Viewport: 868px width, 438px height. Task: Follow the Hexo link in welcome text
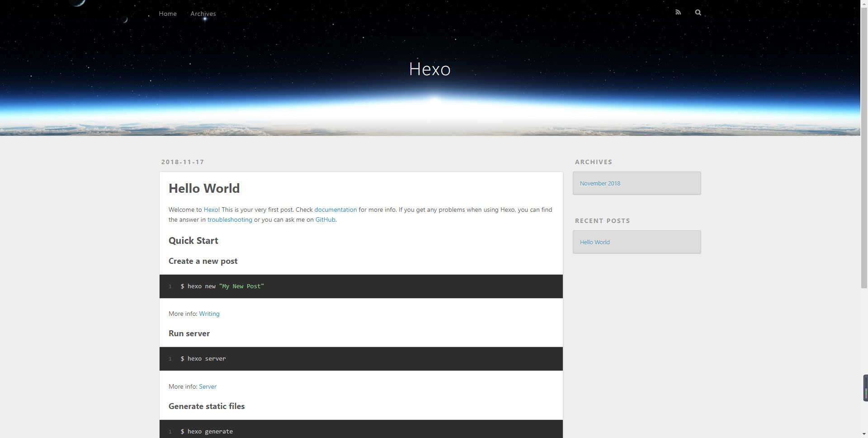click(211, 209)
